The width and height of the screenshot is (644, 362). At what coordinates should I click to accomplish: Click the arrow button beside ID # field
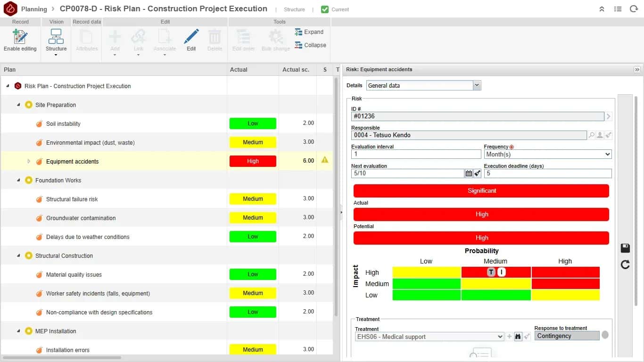coord(608,116)
